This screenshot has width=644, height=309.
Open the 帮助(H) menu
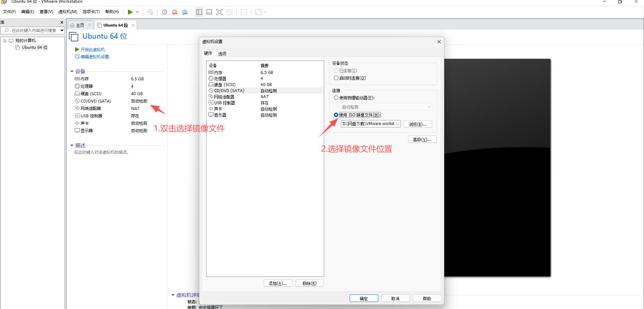[x=112, y=12]
